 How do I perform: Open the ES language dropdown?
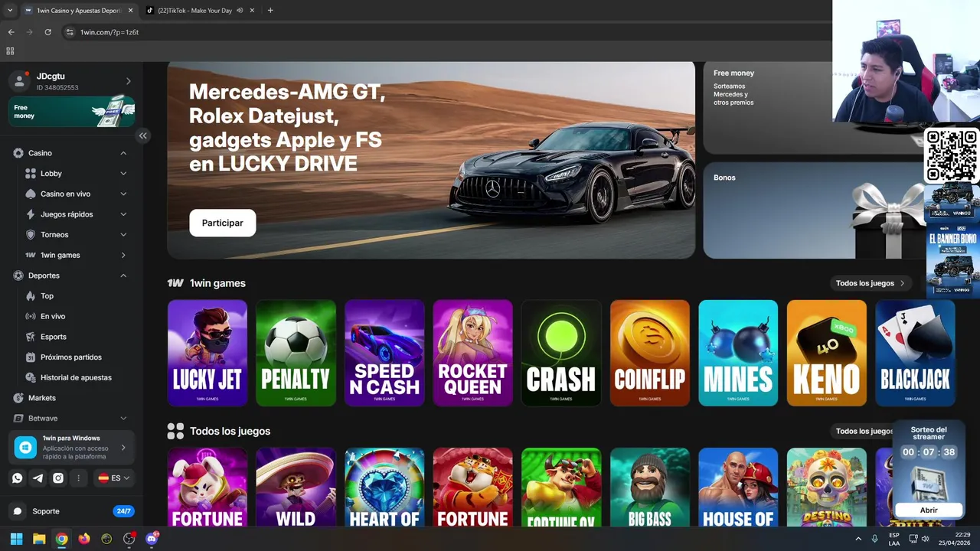[x=114, y=478]
